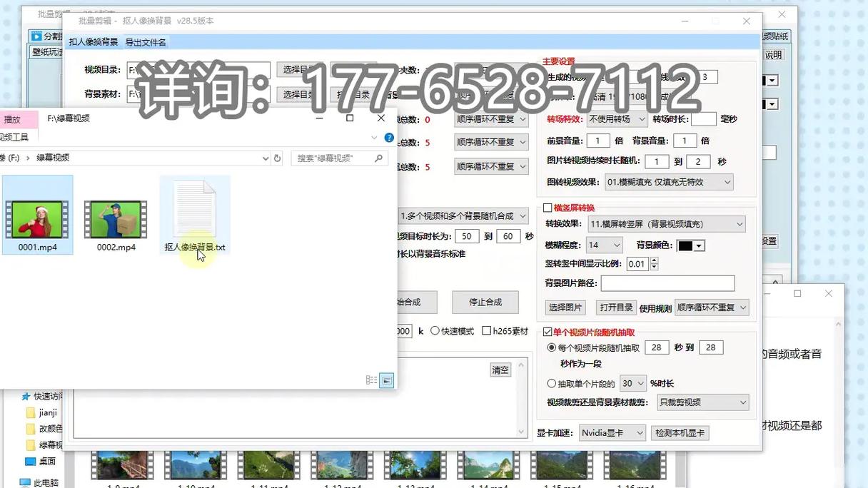Click the 停止合成 button

pos(486,302)
